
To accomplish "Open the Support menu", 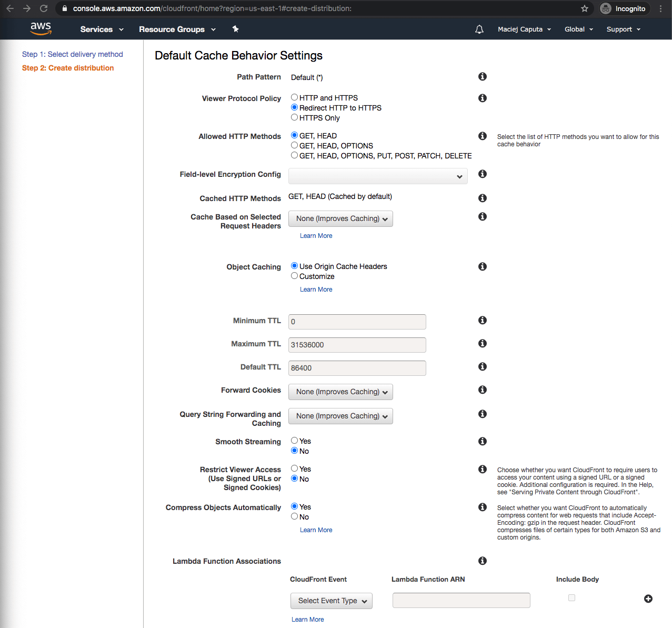I will [623, 29].
